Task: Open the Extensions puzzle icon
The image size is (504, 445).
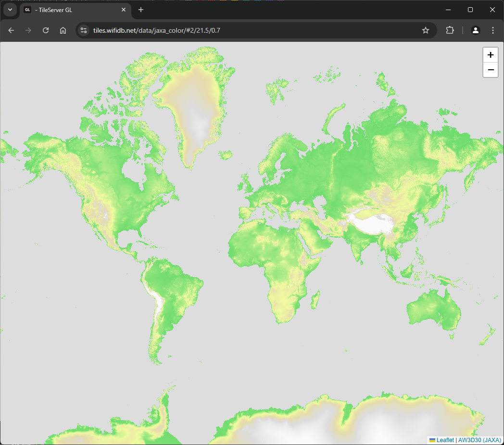Action: point(450,30)
